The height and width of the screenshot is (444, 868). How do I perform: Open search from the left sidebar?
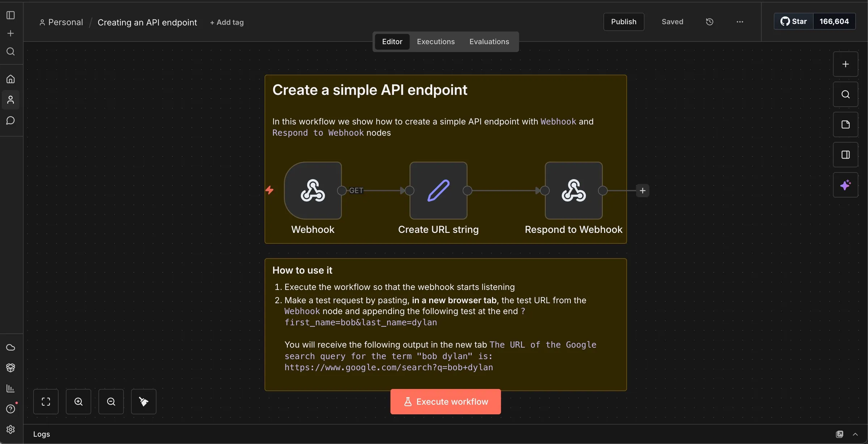coord(10,52)
